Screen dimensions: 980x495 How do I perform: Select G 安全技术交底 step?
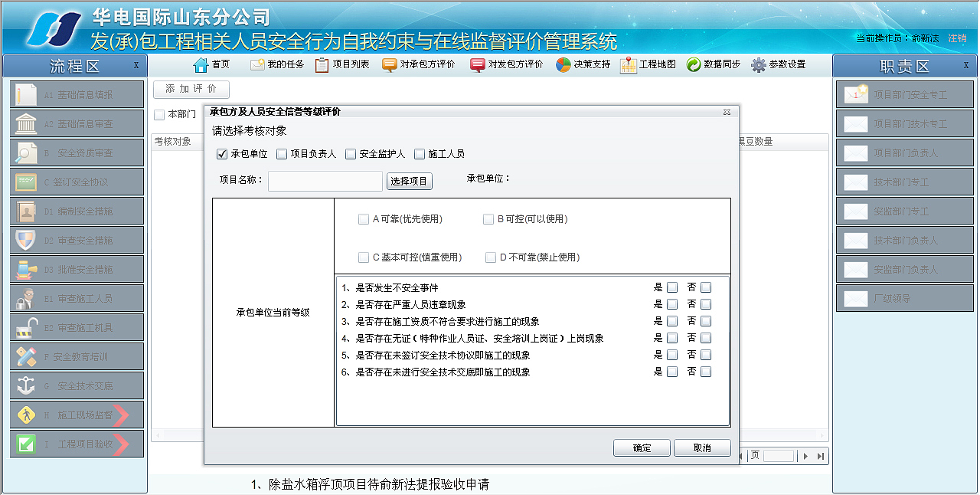pyautogui.click(x=77, y=385)
